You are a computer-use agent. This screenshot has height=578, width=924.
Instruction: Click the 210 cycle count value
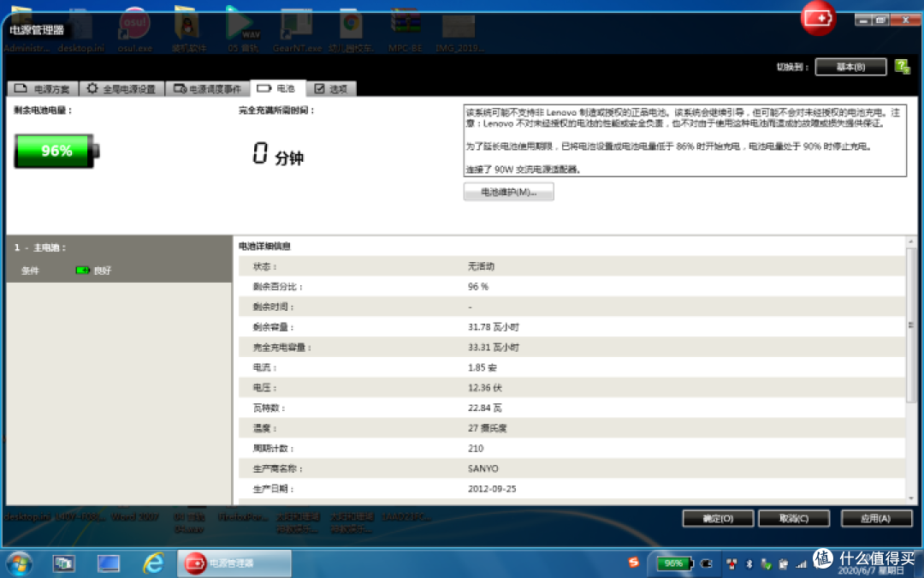(x=476, y=448)
